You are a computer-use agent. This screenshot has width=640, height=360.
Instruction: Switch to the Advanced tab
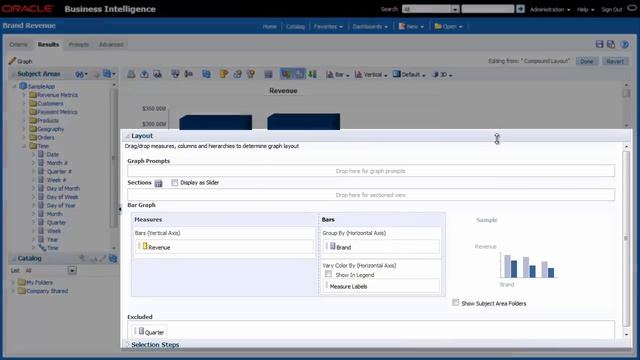pos(111,44)
